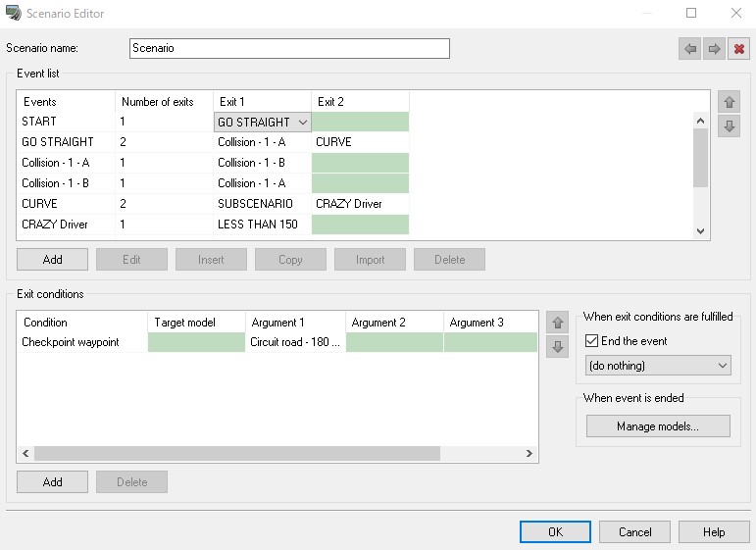Select the CRAZY Driver event row

(x=213, y=225)
